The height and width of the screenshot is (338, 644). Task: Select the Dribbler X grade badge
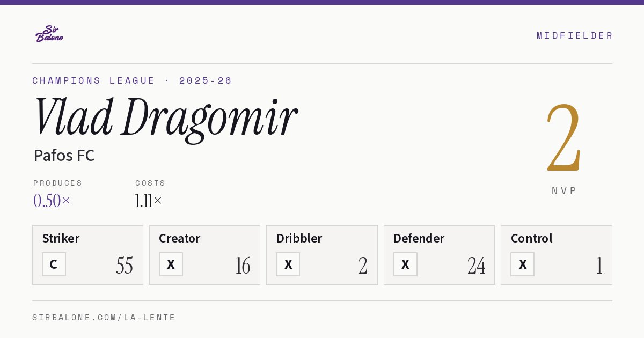(x=288, y=264)
